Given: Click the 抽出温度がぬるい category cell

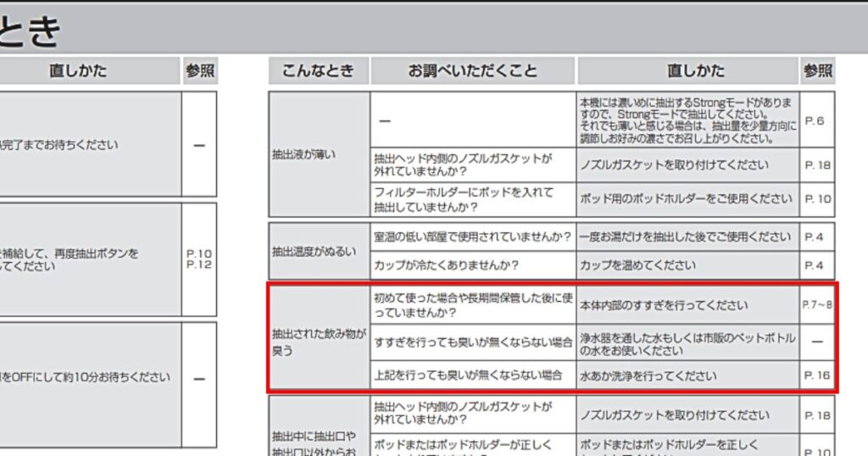Looking at the screenshot, I should tap(320, 251).
